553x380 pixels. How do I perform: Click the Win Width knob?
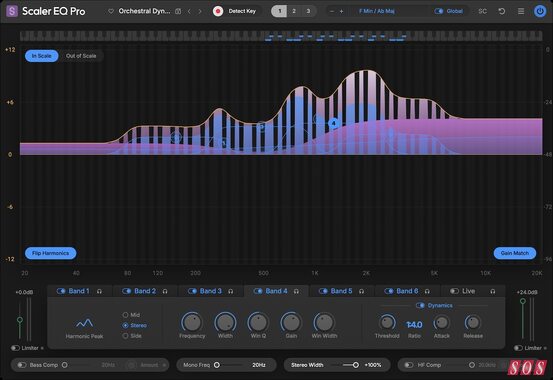pyautogui.click(x=324, y=322)
